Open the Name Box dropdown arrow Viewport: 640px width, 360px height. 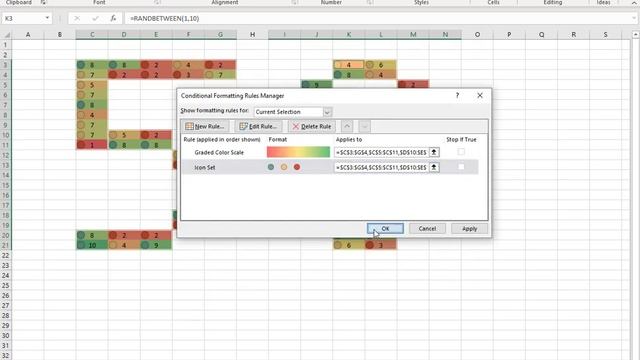coord(47,18)
